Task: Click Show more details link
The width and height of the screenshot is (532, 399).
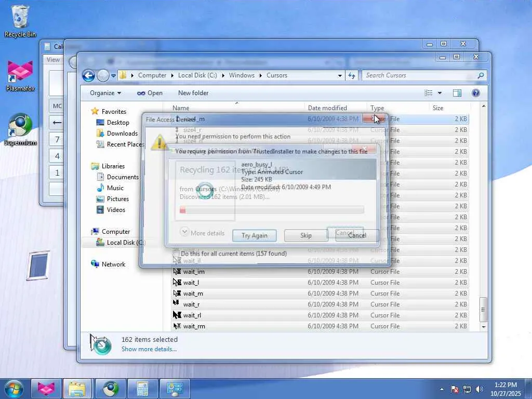Action: pyautogui.click(x=149, y=349)
